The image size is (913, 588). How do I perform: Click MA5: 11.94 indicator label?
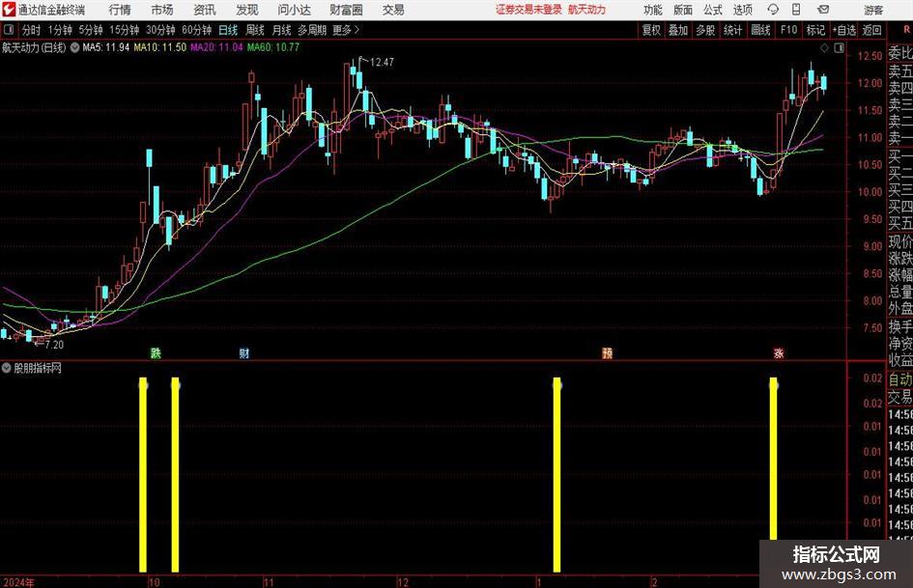coord(106,47)
